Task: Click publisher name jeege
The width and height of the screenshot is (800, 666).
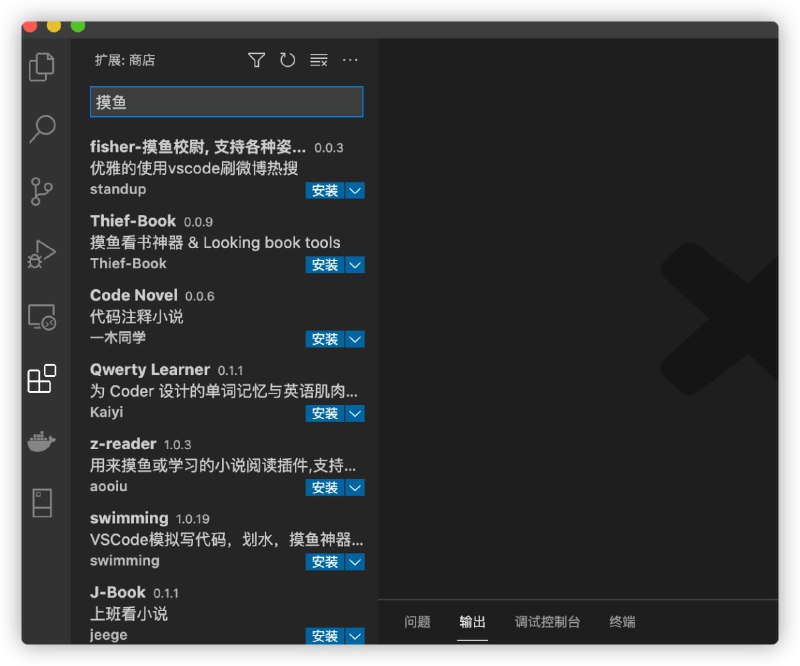Action: point(109,635)
